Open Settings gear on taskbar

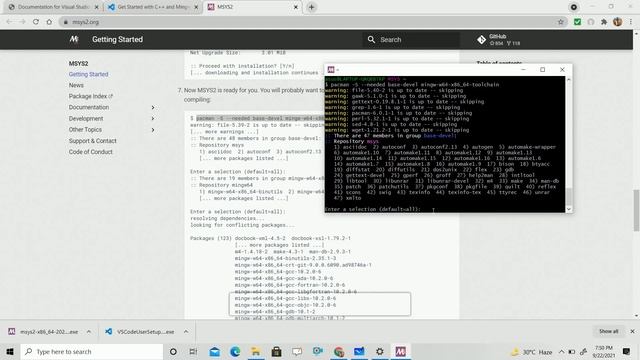tap(380, 351)
